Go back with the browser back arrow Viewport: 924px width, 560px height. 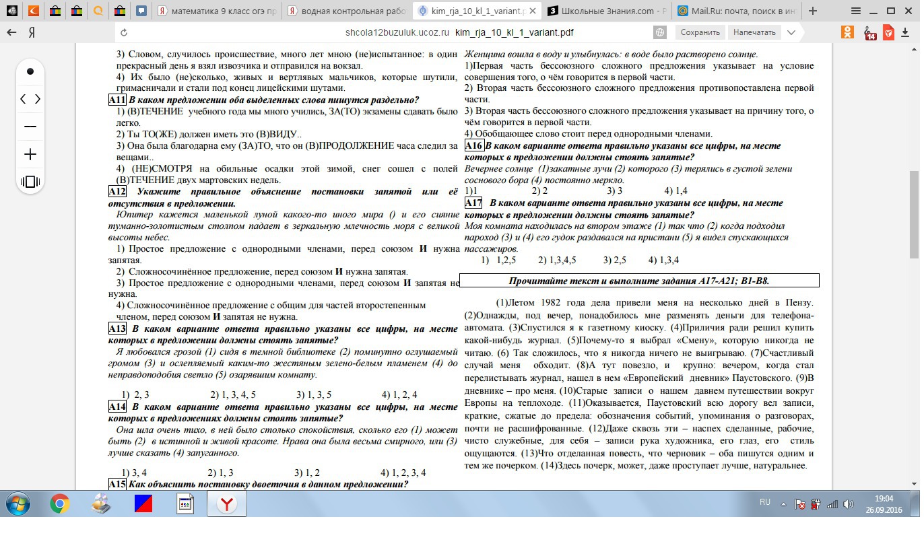pyautogui.click(x=11, y=32)
